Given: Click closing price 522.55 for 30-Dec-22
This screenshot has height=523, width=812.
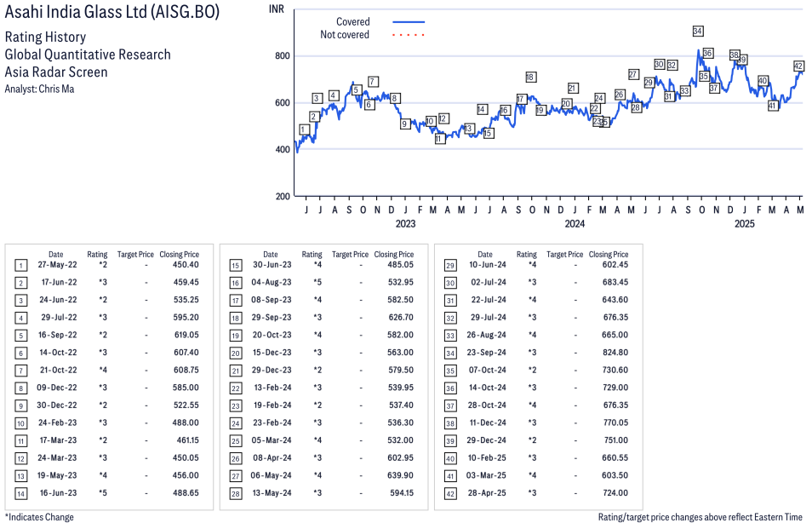Looking at the screenshot, I should [186, 405].
